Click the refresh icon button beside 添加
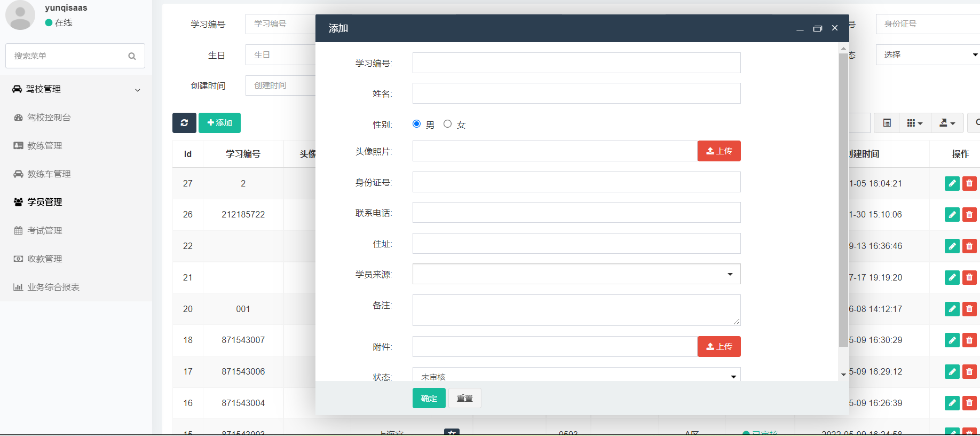The height and width of the screenshot is (436, 980). (x=184, y=123)
